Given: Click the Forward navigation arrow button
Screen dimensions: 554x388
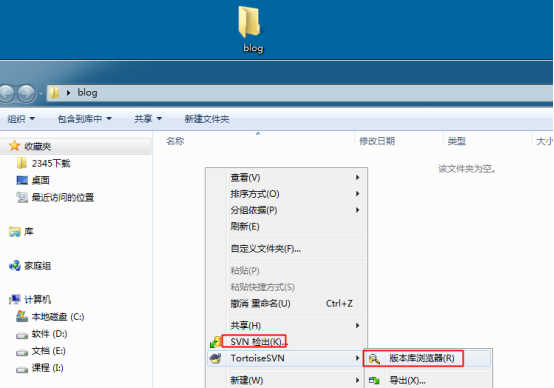Looking at the screenshot, I should click(x=26, y=93).
